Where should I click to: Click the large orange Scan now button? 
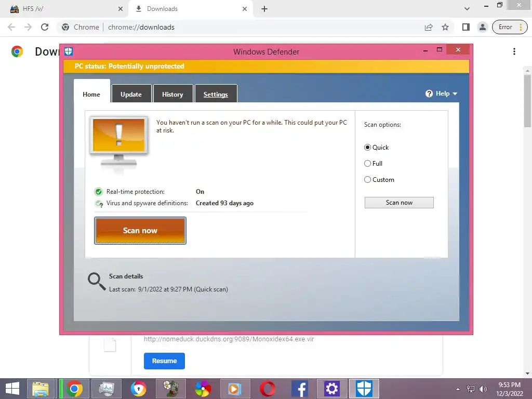click(140, 230)
